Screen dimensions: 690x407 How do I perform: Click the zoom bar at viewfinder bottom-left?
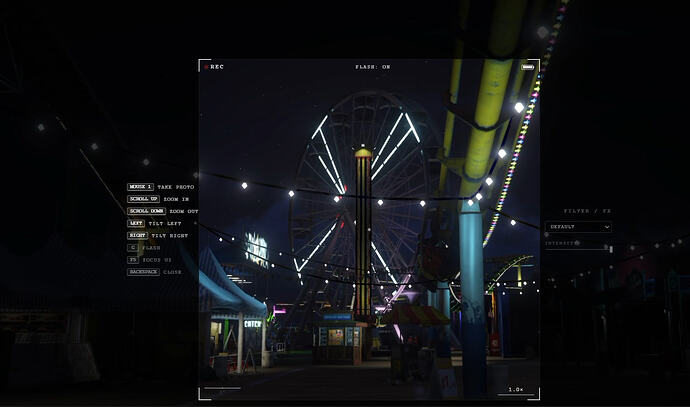(x=222, y=388)
